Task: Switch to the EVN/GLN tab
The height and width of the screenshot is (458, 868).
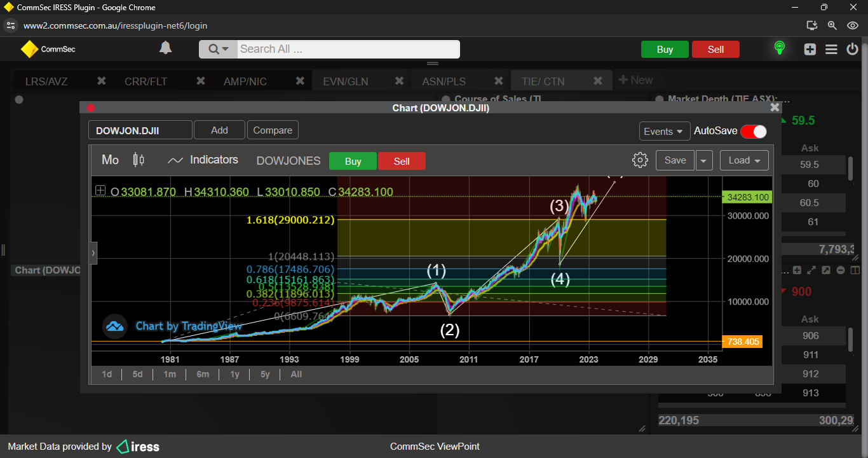Action: 345,81
